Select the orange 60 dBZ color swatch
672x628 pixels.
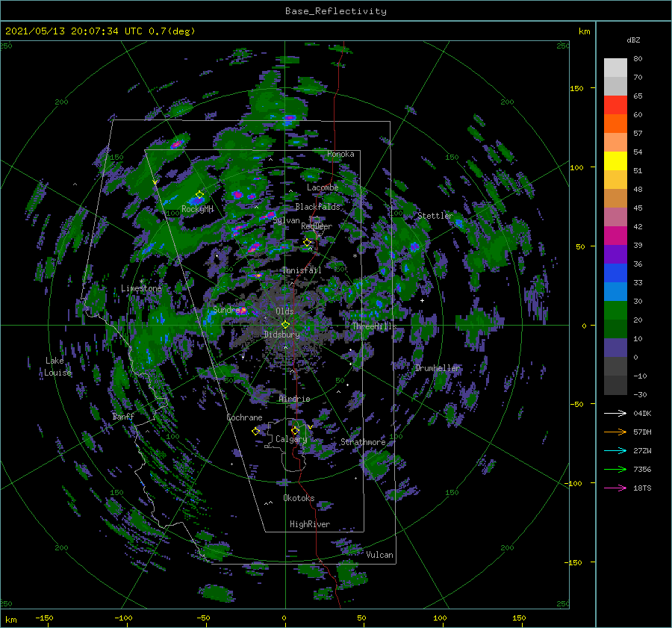point(615,123)
